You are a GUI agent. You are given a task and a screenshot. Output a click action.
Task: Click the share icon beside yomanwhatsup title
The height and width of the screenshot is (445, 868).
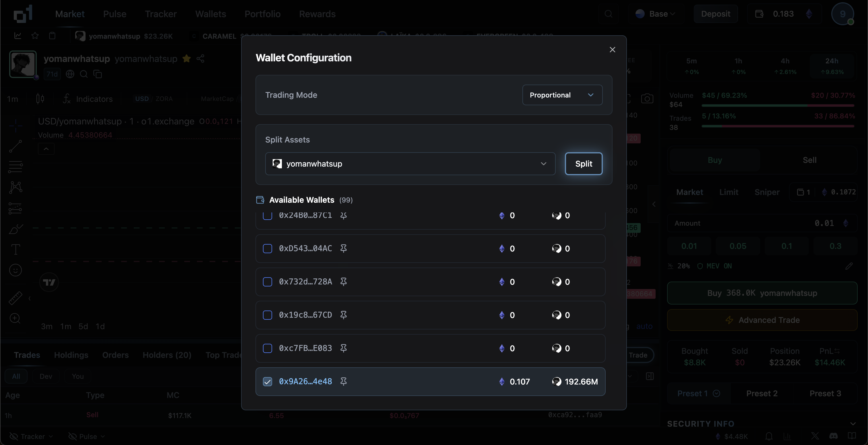[200, 58]
